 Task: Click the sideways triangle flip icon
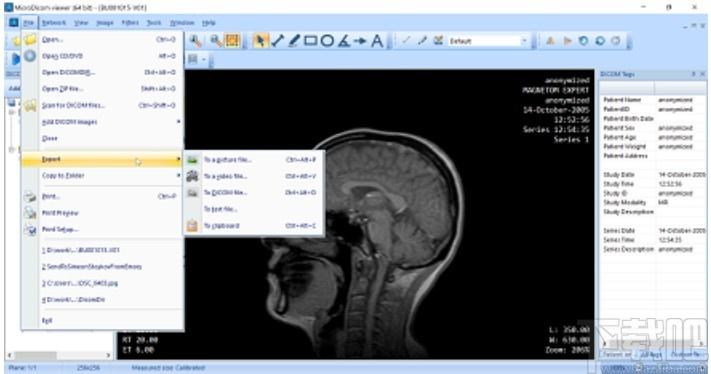point(567,41)
